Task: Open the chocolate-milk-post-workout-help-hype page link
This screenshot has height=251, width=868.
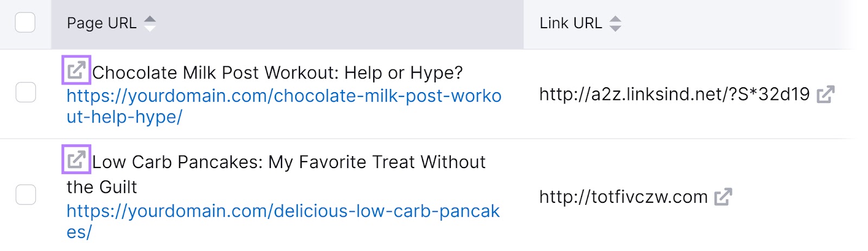Action: [x=284, y=106]
